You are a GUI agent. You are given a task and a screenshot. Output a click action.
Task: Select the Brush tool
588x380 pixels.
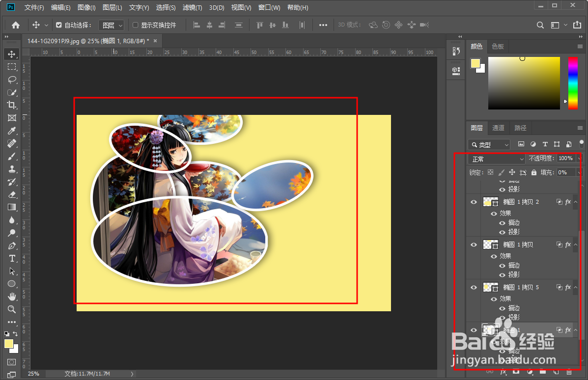point(12,156)
